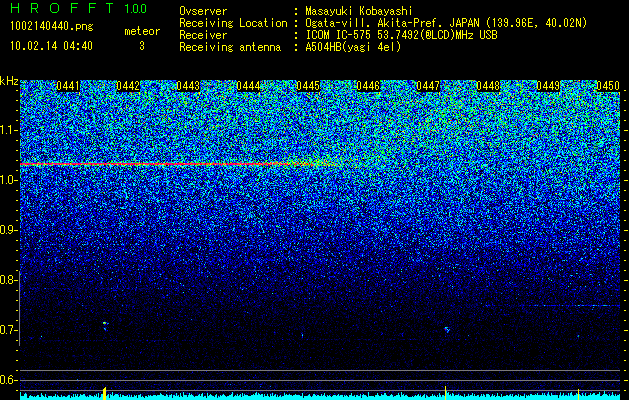
Task: Click the meteor echo blip below 0442
Action: 105,325
